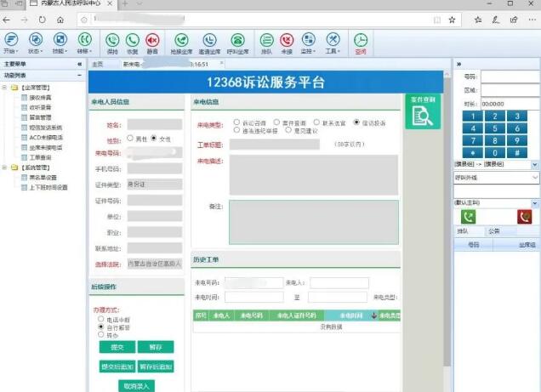The width and height of the screenshot is (541, 392).
Task: Click the red hang up icon
Action: pos(525,217)
